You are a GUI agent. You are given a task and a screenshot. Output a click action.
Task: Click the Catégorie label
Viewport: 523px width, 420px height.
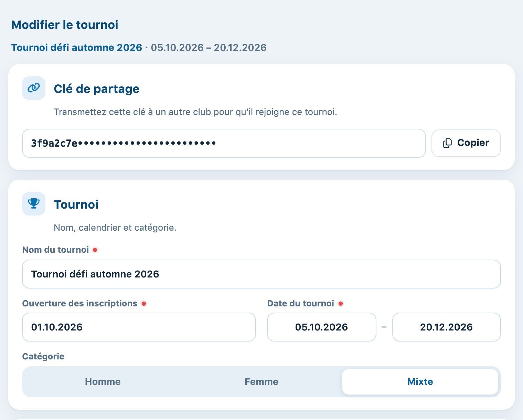tap(43, 356)
